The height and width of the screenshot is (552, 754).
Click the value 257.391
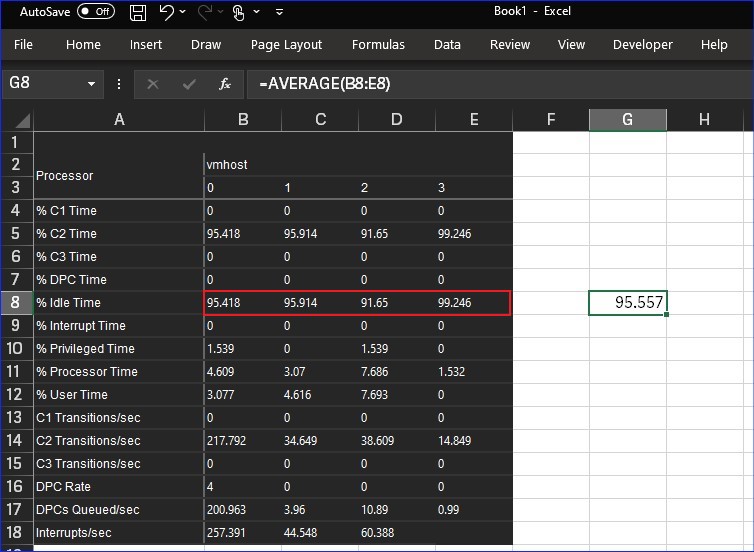[226, 533]
